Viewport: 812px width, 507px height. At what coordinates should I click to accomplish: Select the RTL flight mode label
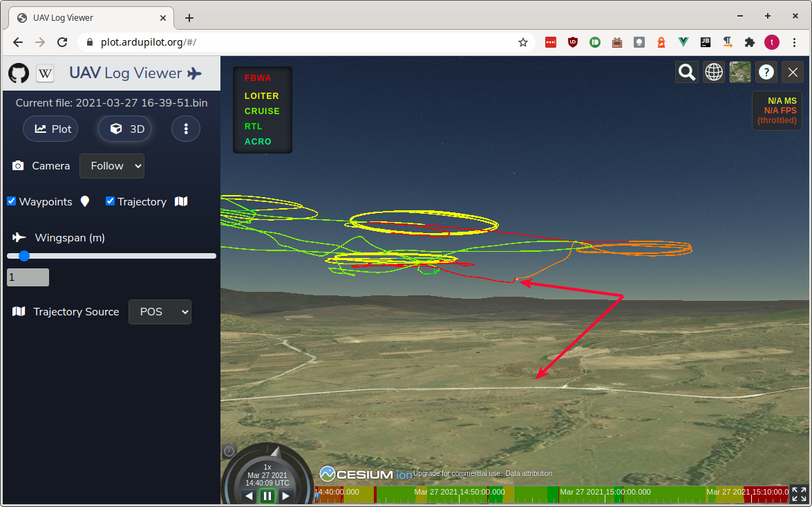click(253, 126)
